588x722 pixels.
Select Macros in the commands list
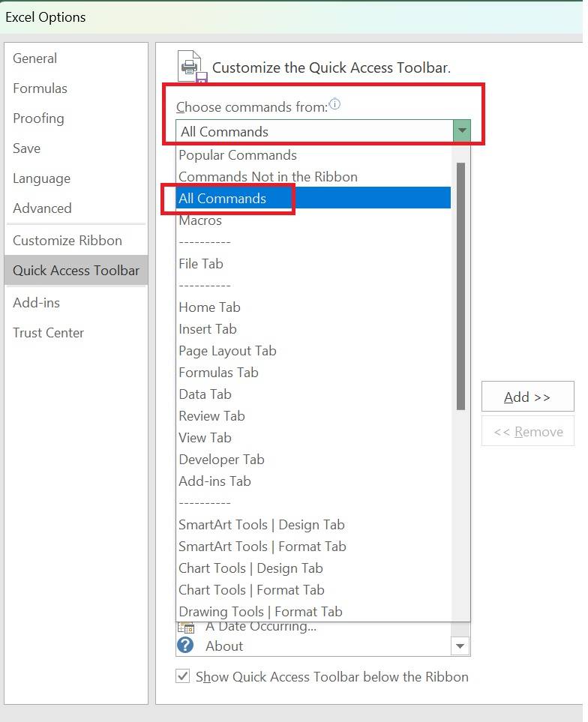pos(200,220)
